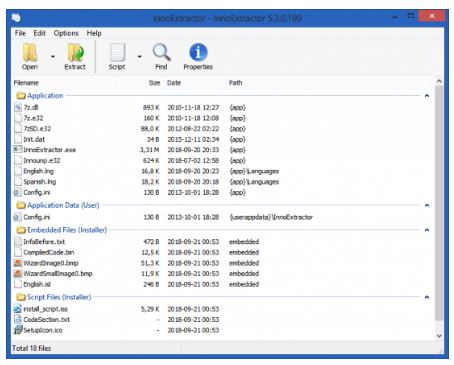Viewport: 454px width, 365px height.
Task: Click the English.isl file icon
Action: 18,284
